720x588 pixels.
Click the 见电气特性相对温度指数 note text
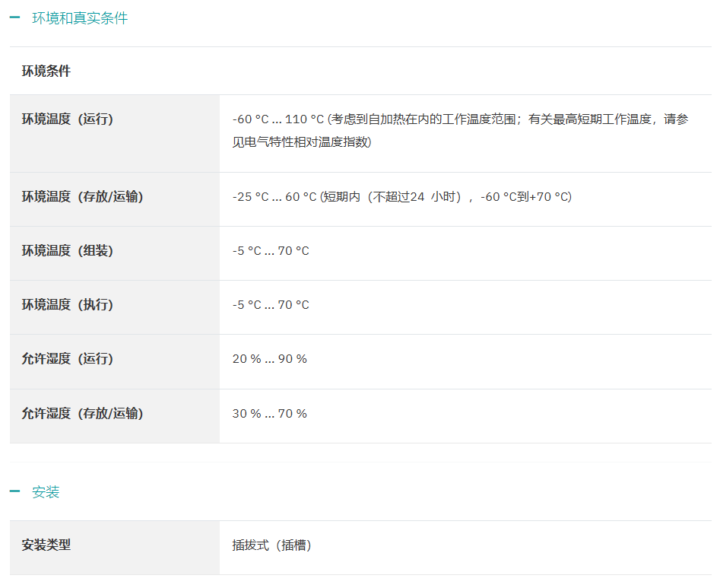302,142
